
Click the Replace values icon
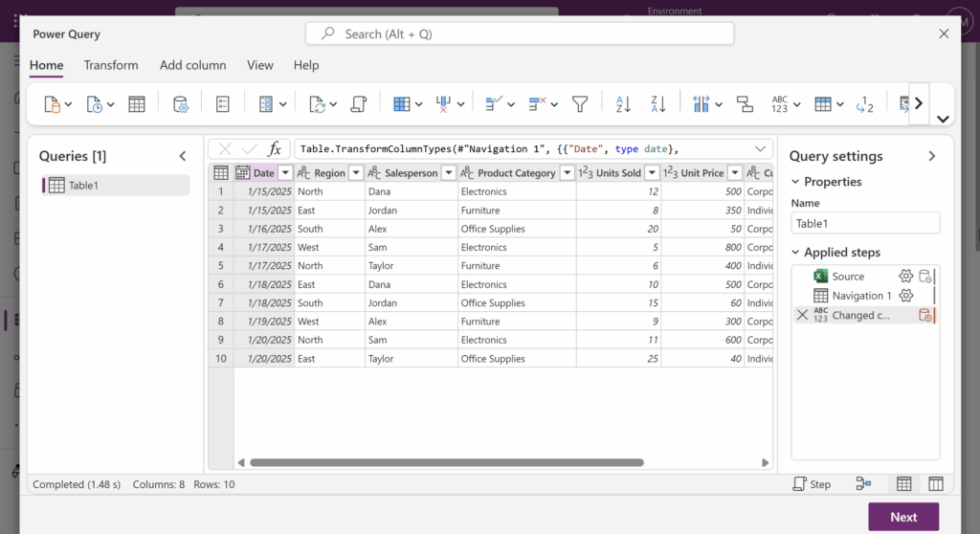(x=863, y=104)
